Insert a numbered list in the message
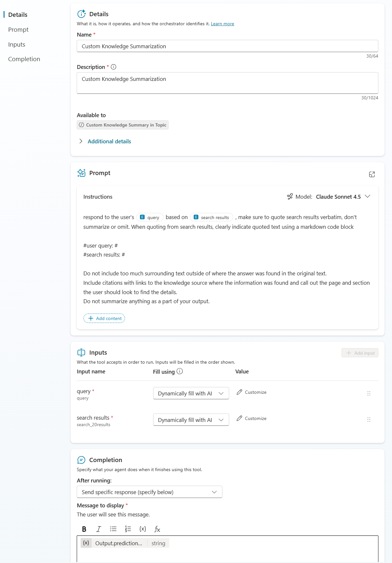Image resolution: width=392 pixels, height=563 pixels. point(128,529)
